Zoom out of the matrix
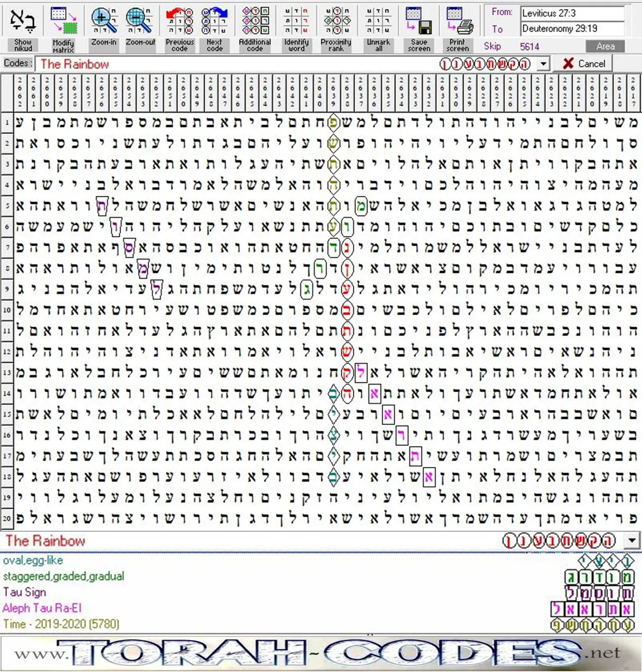 pos(140,28)
